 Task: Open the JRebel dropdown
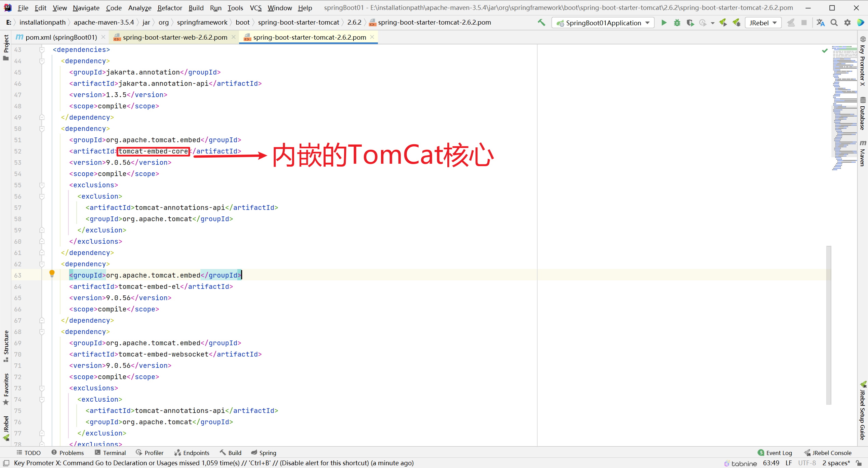763,23
